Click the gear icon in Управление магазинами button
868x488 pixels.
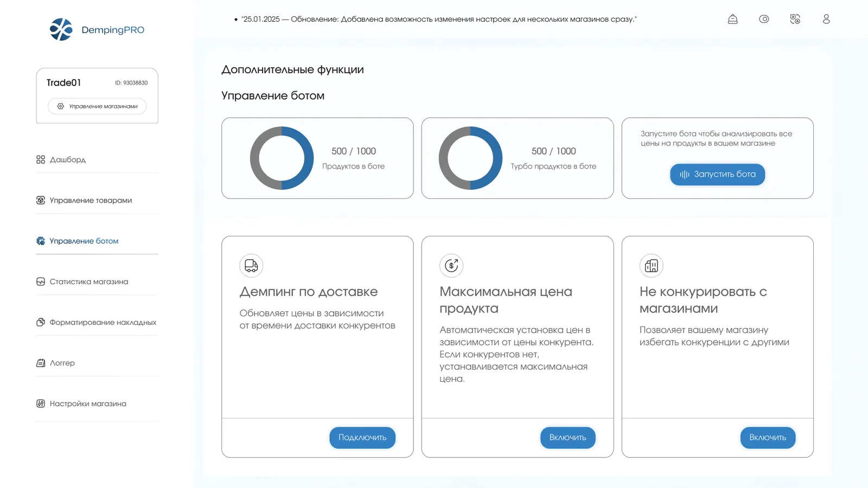click(x=61, y=106)
